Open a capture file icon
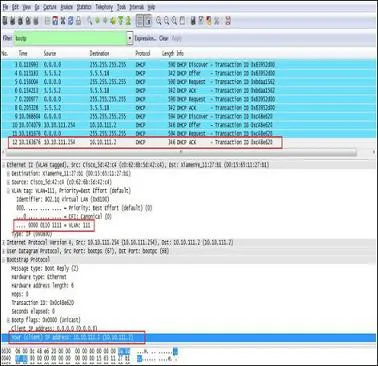This screenshot has width=378, height=366. [x=47, y=21]
